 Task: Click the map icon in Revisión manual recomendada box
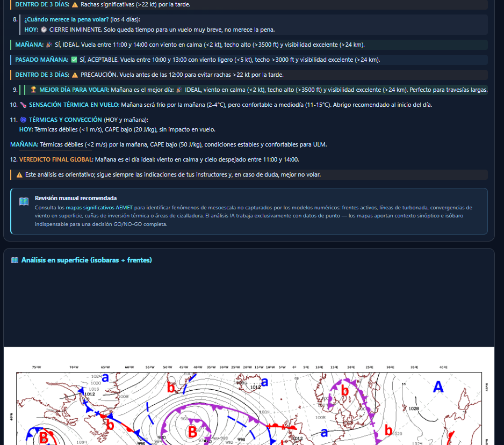[x=24, y=201]
